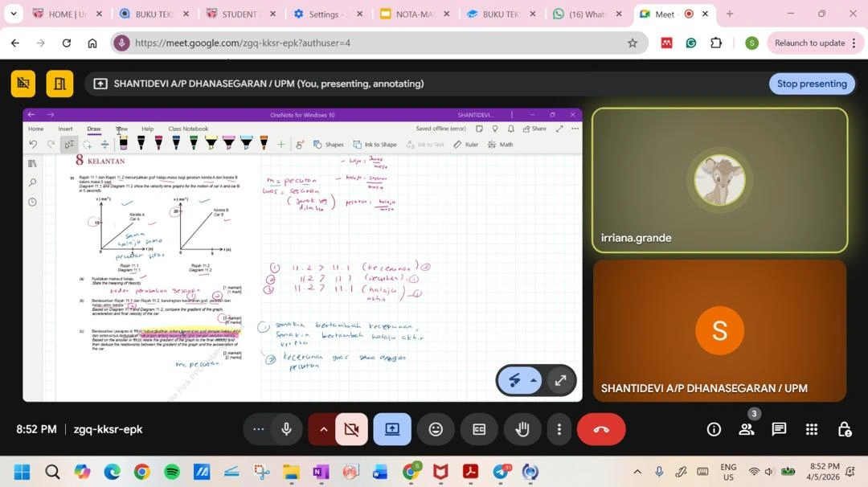Click yellow no-effects icon at top left
This screenshot has width=868, height=487.
(23, 84)
